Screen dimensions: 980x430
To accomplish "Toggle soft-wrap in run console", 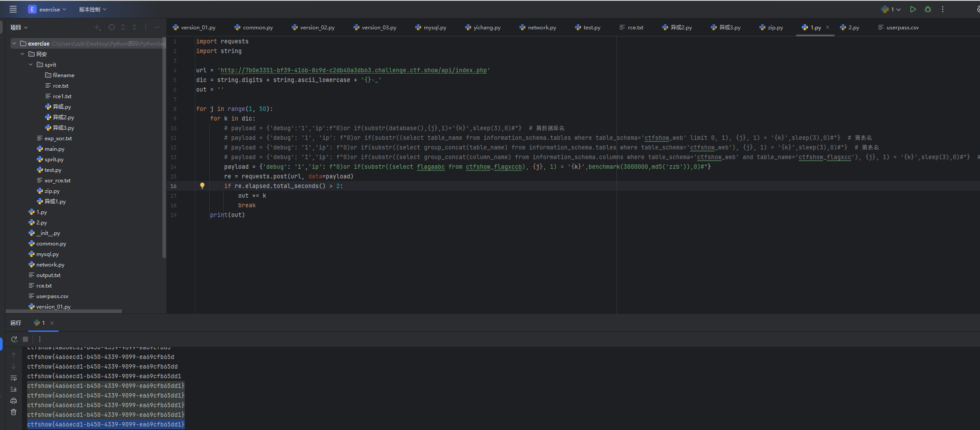I will pyautogui.click(x=14, y=378).
